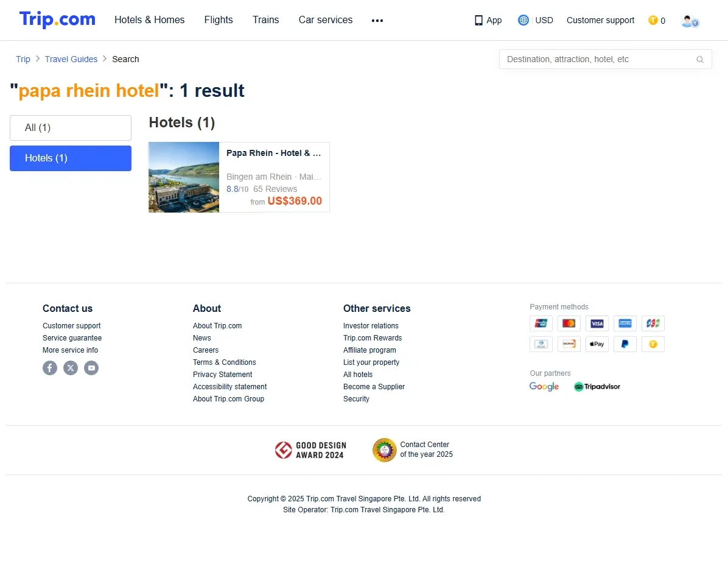Click the PayPal payment icon
728x561 pixels.
(x=625, y=344)
